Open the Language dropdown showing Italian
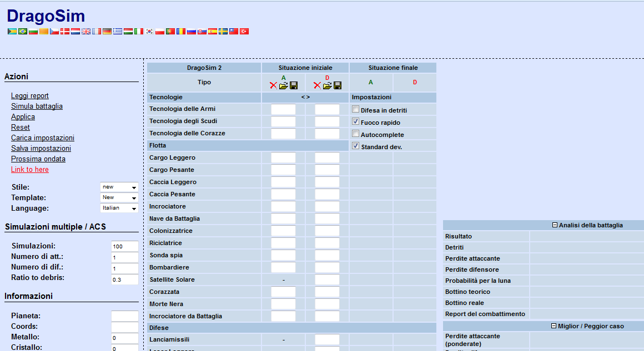This screenshot has width=644, height=351. coord(119,208)
